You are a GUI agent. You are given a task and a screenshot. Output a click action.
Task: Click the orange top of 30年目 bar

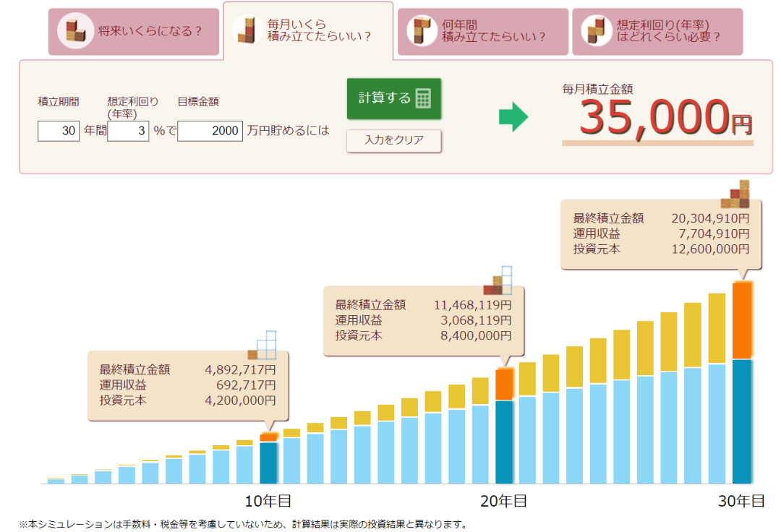coord(742,320)
